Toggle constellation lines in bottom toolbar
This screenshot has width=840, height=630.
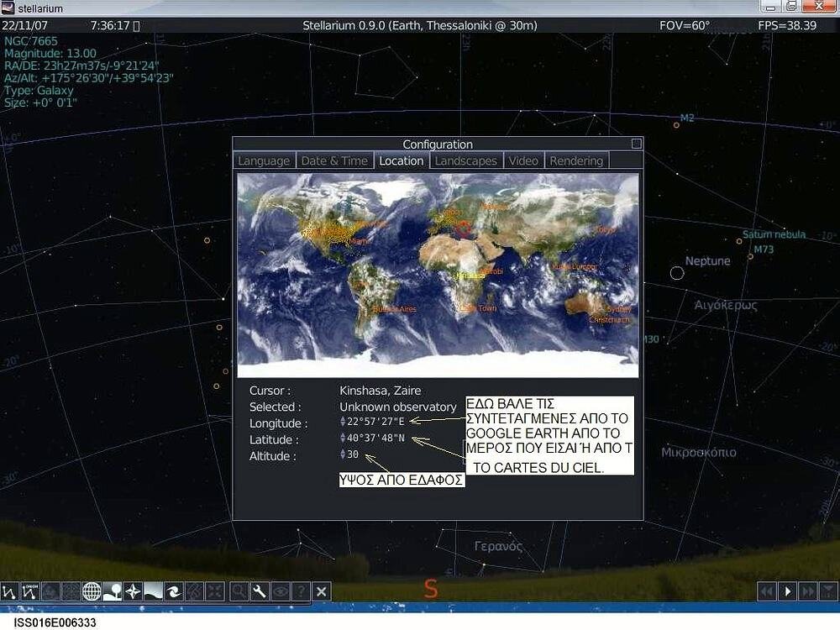point(10,591)
